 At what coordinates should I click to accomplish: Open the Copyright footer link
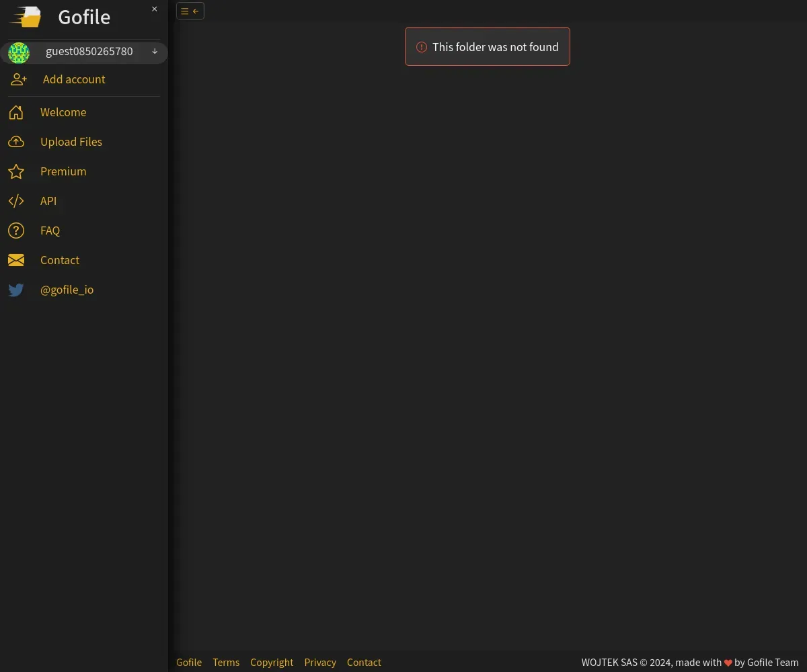pyautogui.click(x=272, y=663)
